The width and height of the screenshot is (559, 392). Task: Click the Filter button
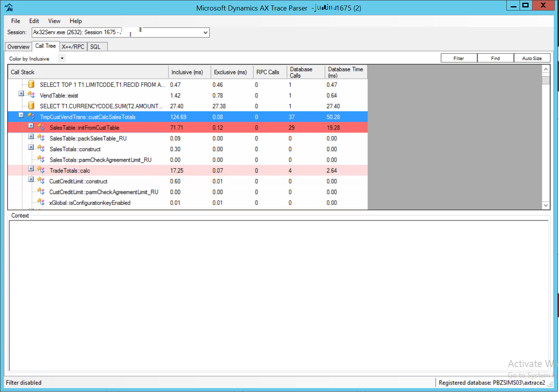(x=459, y=58)
